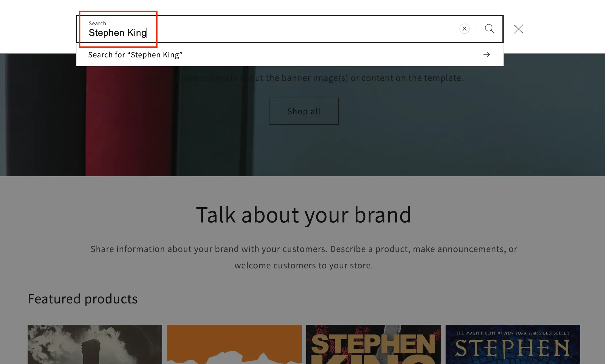Click the Search label above the query text
605x364 pixels.
pos(97,23)
